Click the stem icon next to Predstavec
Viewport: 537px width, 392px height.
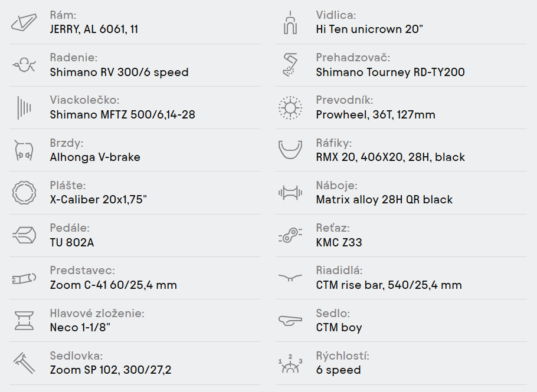point(24,278)
